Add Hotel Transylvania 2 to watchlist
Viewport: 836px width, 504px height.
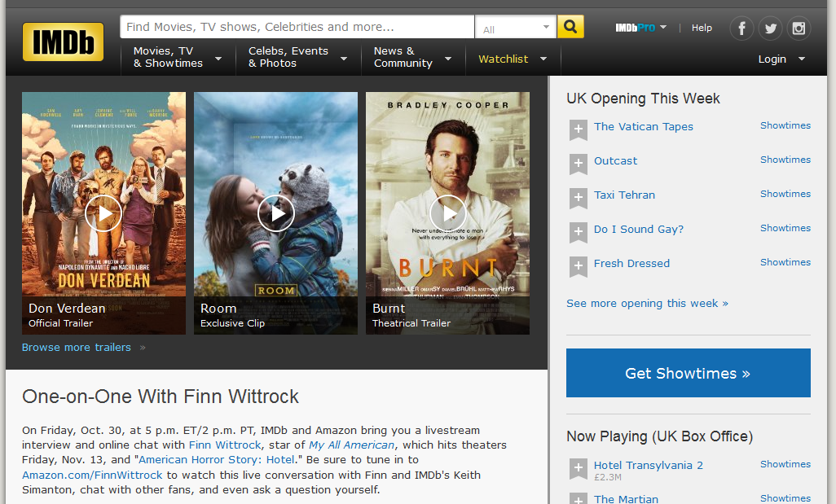579,468
